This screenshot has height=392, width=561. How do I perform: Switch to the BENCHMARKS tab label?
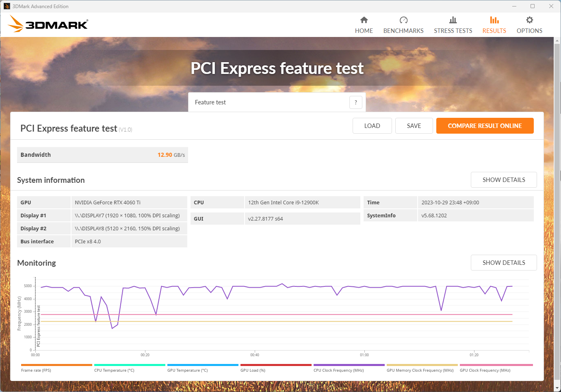pyautogui.click(x=403, y=31)
